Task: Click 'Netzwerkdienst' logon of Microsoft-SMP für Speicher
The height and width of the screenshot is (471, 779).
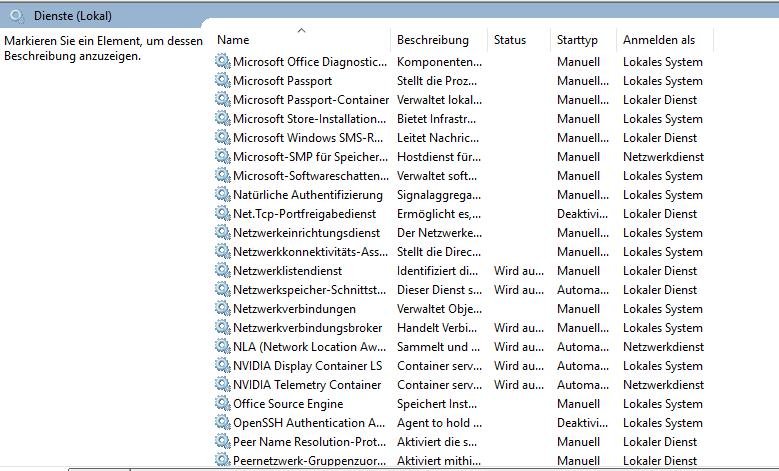Action: 663,157
